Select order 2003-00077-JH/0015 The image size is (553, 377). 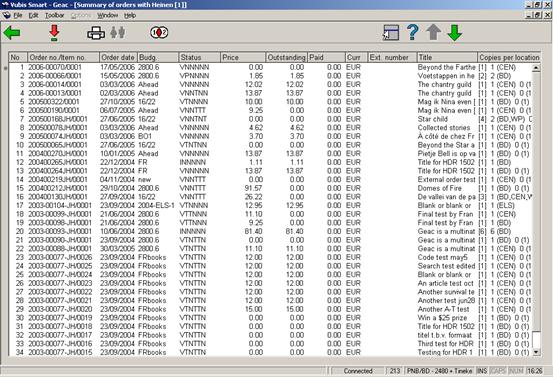[x=60, y=352]
